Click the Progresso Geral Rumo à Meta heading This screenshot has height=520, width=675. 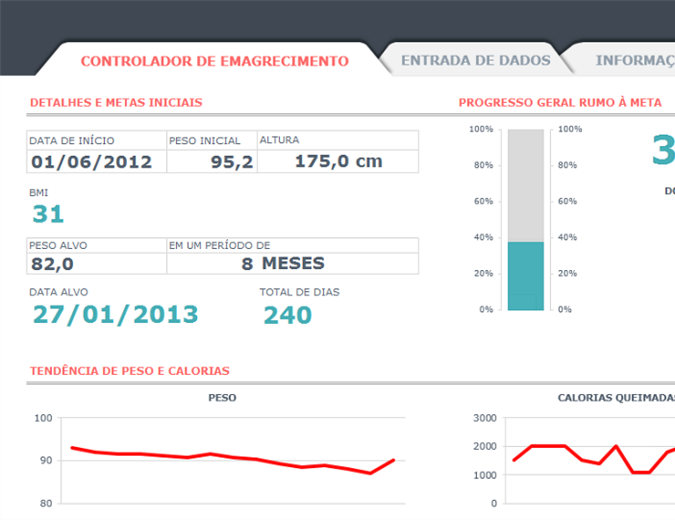coord(560,102)
